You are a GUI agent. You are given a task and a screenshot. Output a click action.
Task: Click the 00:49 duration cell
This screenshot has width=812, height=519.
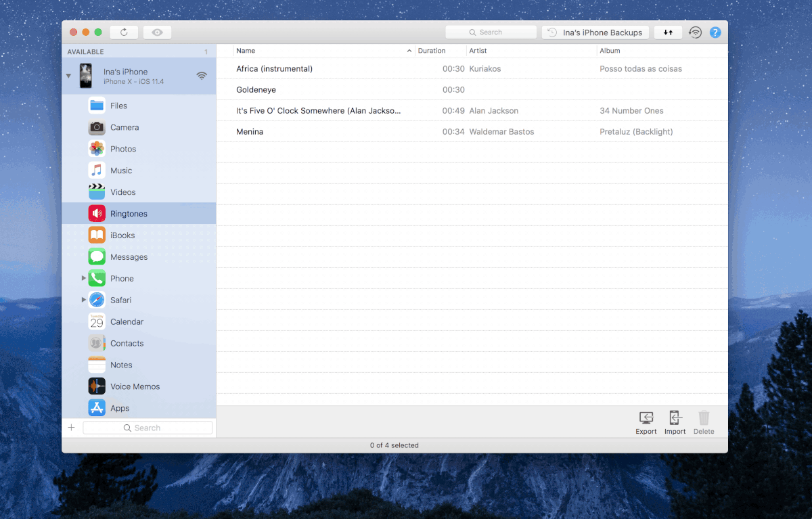pos(453,111)
